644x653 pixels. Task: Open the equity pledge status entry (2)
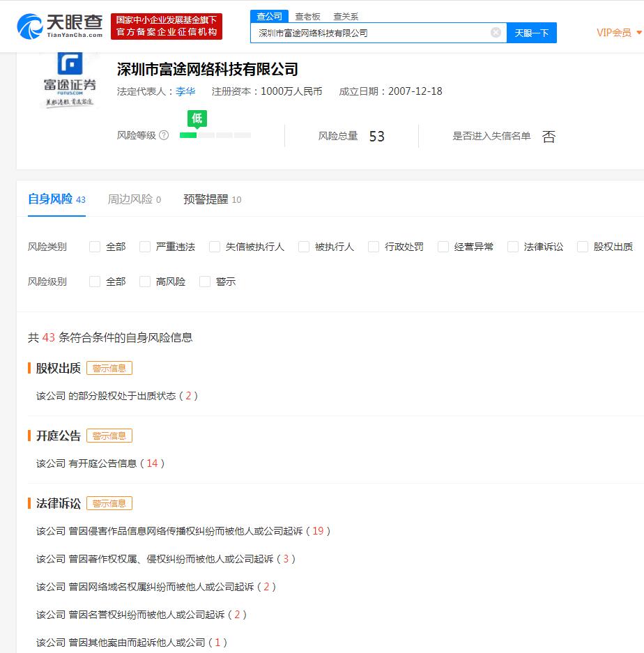pos(117,396)
